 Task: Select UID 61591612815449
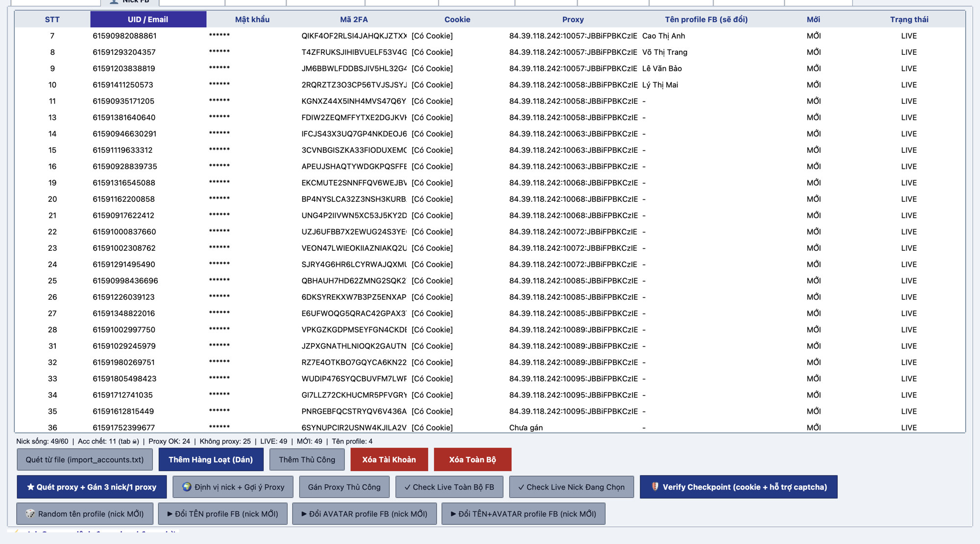click(x=123, y=411)
